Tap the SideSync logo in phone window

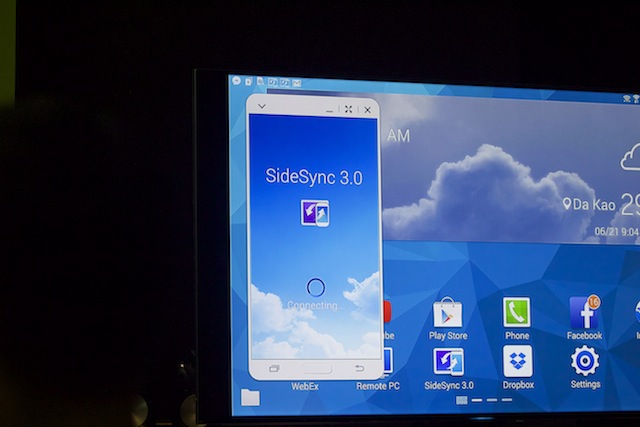click(315, 213)
